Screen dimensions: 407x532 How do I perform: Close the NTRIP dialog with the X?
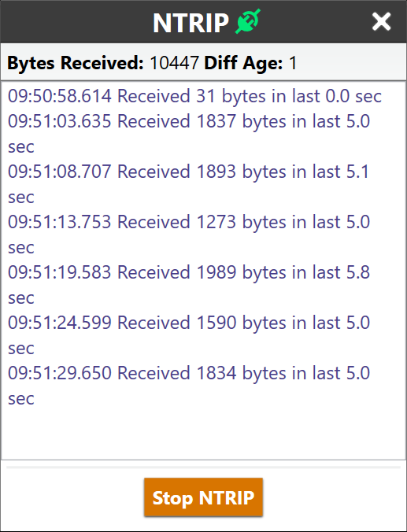point(381,22)
